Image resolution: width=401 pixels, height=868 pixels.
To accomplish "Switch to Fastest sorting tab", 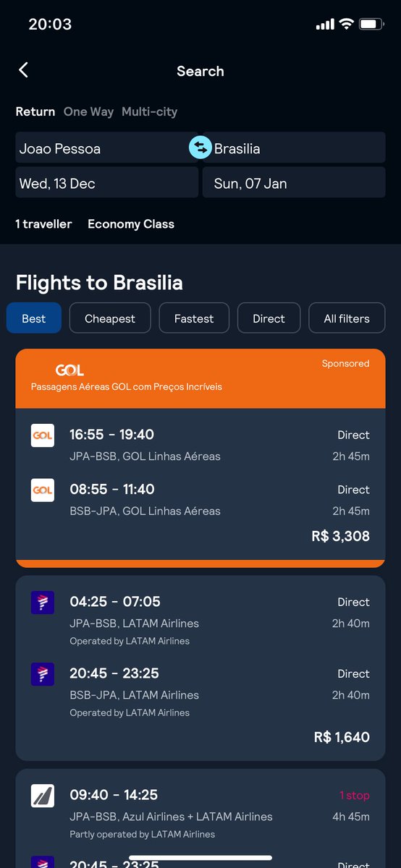I will (x=194, y=318).
